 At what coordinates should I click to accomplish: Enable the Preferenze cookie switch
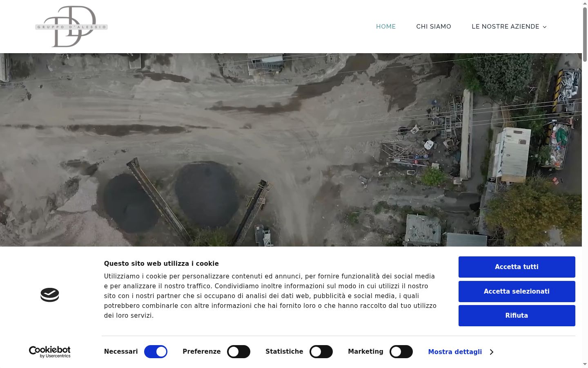pyautogui.click(x=238, y=352)
